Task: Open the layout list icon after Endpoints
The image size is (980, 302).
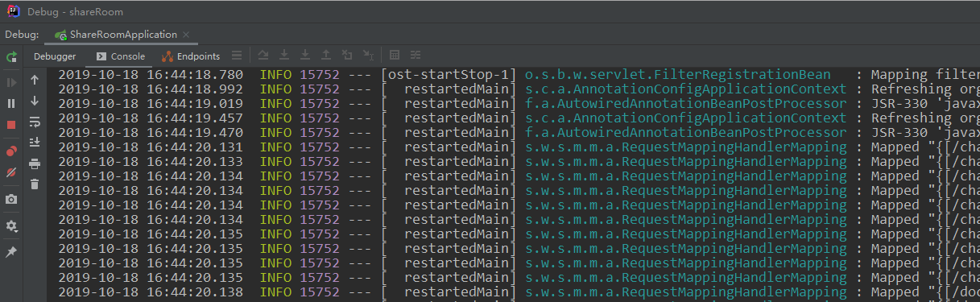Action: [x=237, y=56]
